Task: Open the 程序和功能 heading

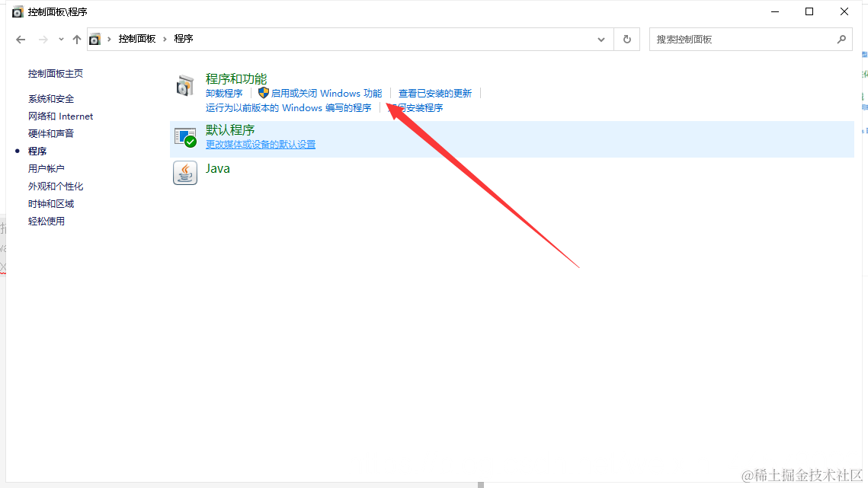Action: coord(235,79)
